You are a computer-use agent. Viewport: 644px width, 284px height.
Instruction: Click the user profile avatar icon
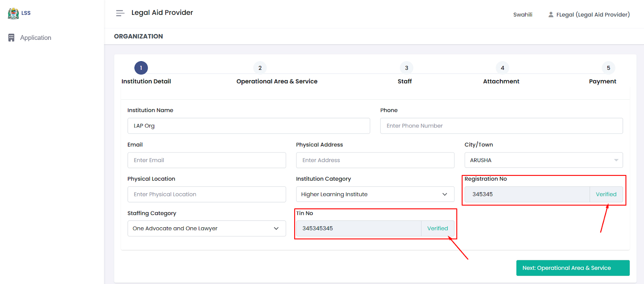(551, 15)
